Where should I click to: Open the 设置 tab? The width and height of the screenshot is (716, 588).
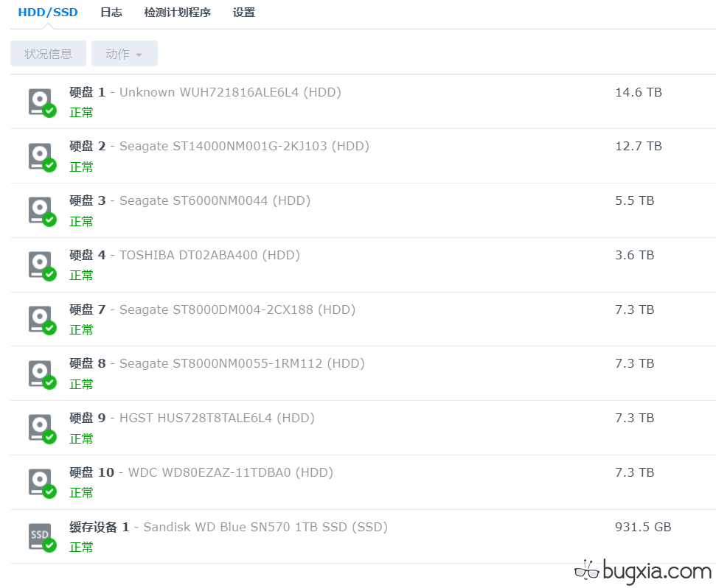[243, 13]
